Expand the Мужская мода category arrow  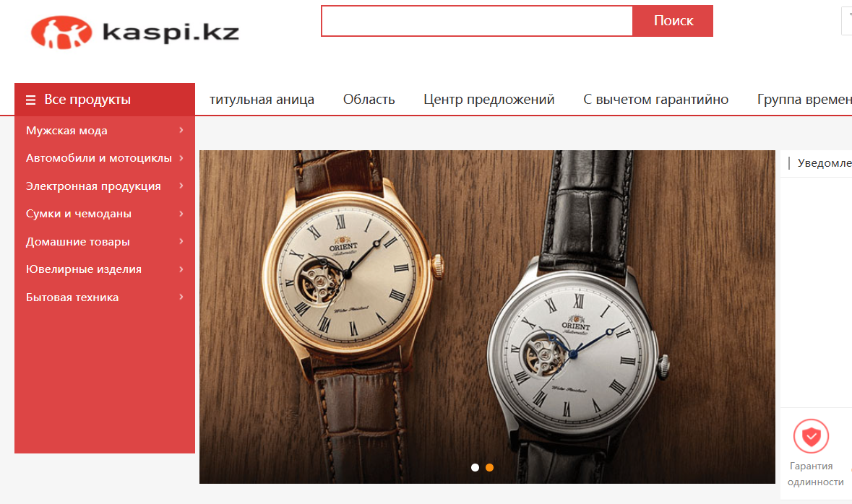click(x=181, y=131)
